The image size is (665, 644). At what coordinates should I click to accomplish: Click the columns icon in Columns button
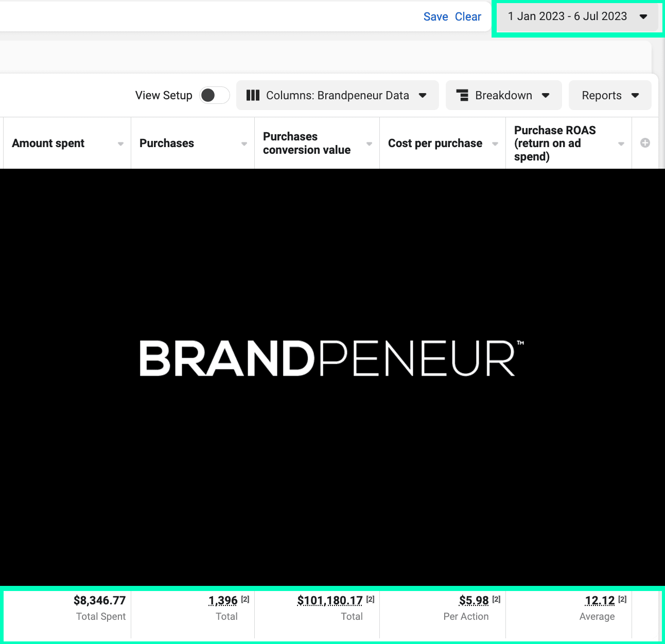point(253,95)
